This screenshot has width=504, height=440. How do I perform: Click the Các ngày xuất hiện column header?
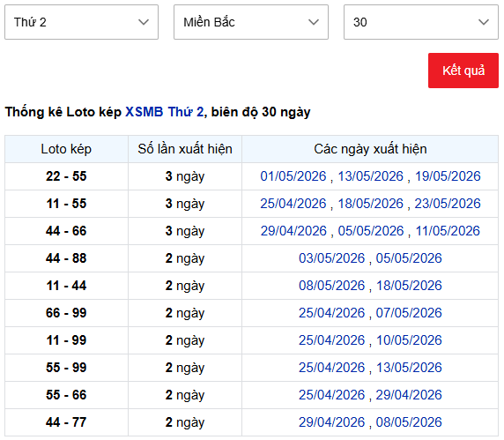click(370, 149)
